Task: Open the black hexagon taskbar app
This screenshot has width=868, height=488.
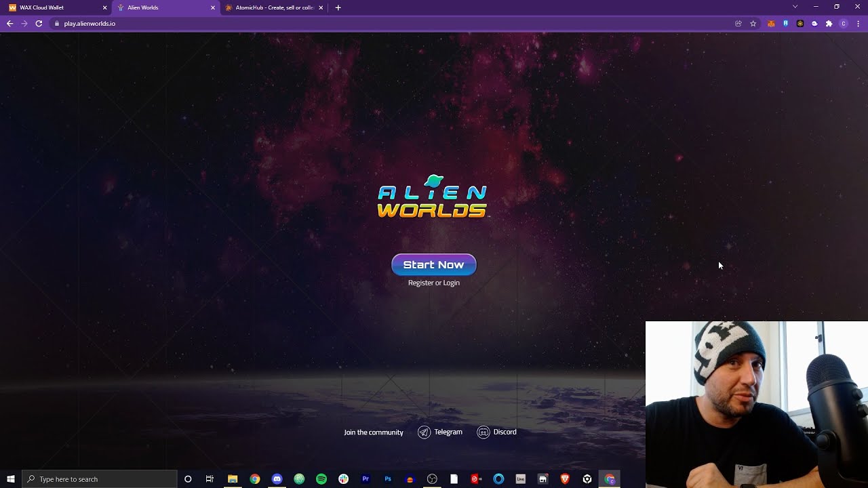Action: [x=587, y=479]
